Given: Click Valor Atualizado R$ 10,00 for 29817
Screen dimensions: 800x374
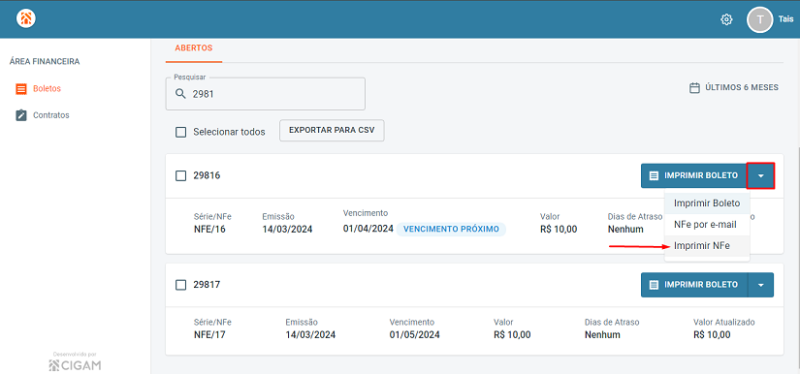Looking at the screenshot, I should coord(712,335).
